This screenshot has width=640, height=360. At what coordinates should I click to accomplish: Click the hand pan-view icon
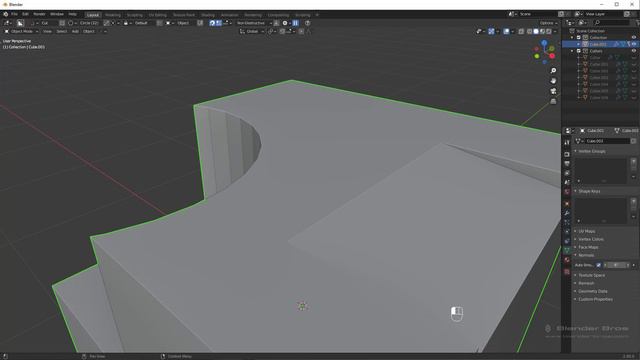(553, 81)
